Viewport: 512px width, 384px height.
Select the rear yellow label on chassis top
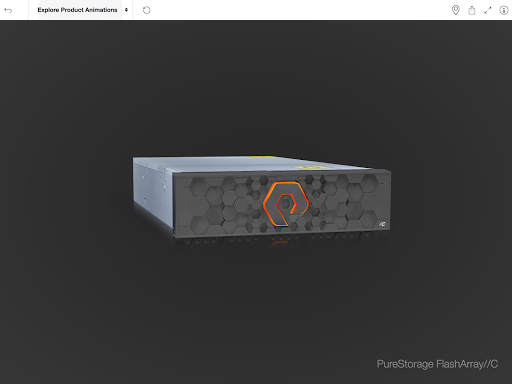click(262, 156)
